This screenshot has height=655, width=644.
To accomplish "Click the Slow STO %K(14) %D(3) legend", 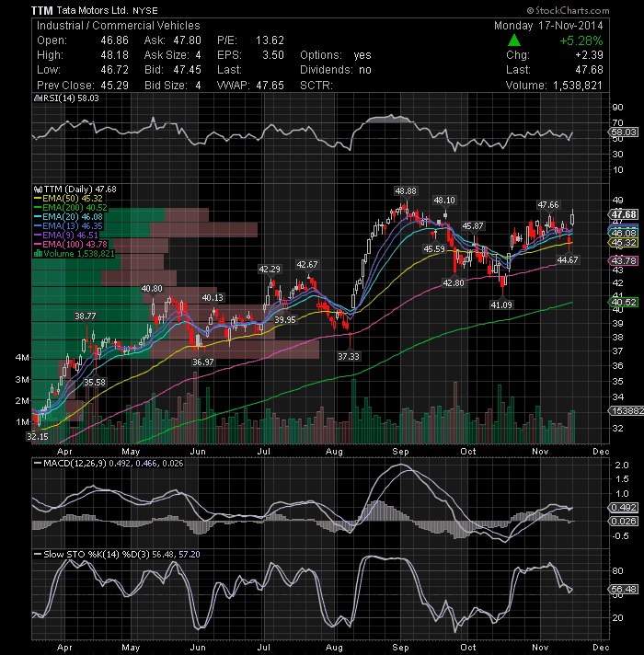I will [118, 555].
